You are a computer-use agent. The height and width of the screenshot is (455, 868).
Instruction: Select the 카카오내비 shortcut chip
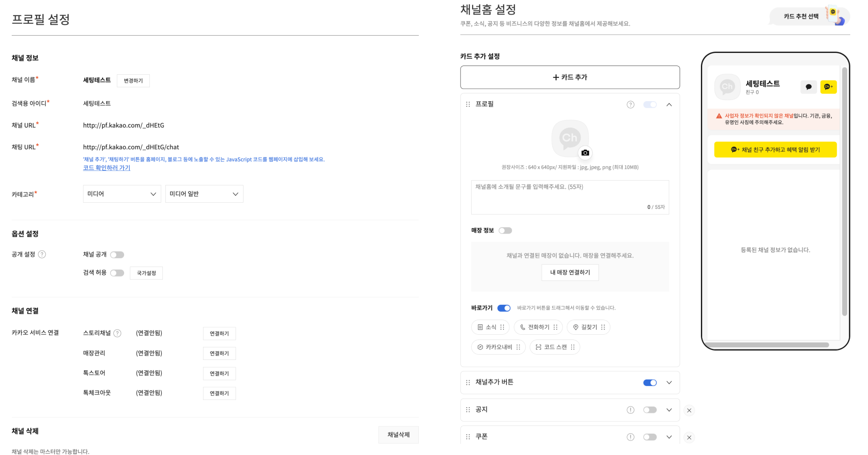[x=498, y=347]
